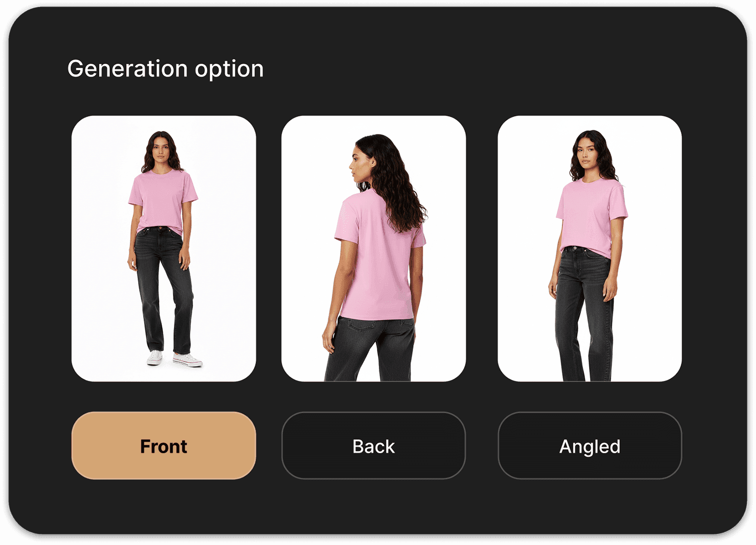Click the pink t-shirt in angled view image

tap(590, 217)
